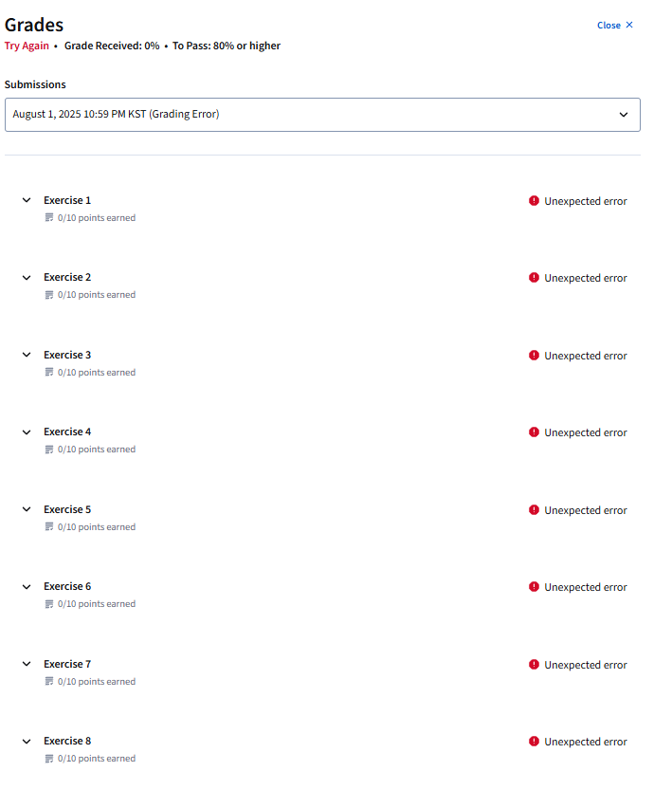Open the Submissions date dropdown

tap(322, 115)
